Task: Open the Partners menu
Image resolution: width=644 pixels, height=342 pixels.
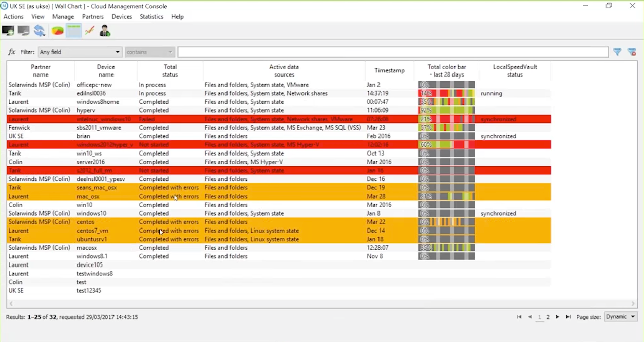Action: click(93, 17)
